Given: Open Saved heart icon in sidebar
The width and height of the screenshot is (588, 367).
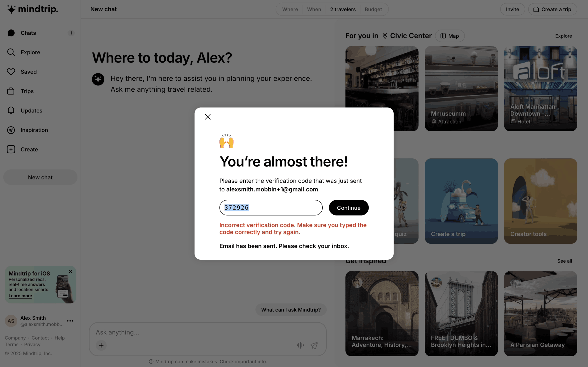Looking at the screenshot, I should (x=11, y=72).
